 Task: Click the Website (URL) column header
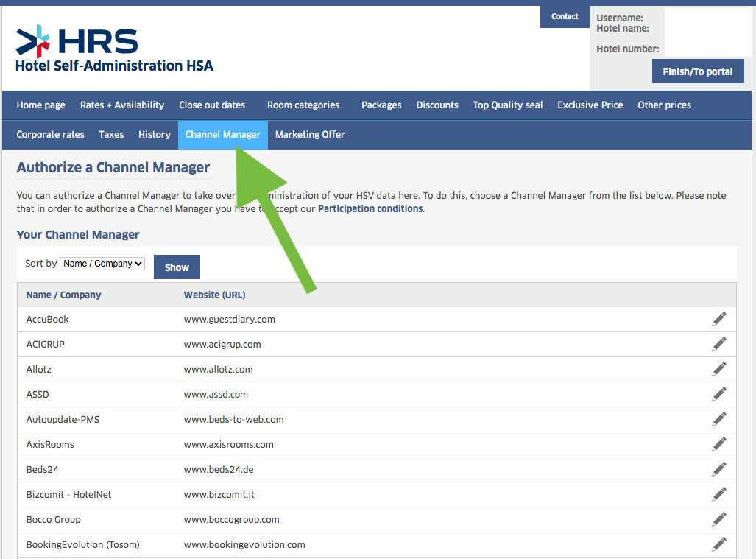[x=214, y=295]
